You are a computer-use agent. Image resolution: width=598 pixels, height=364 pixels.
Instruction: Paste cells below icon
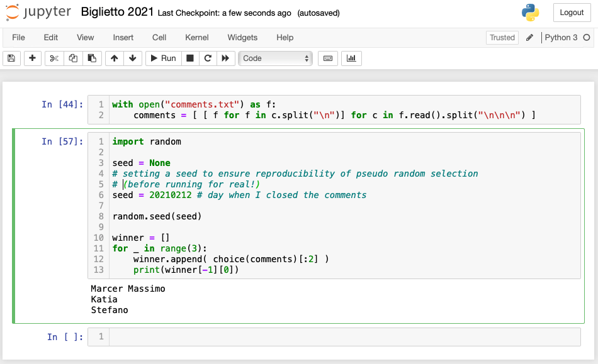pos(92,58)
